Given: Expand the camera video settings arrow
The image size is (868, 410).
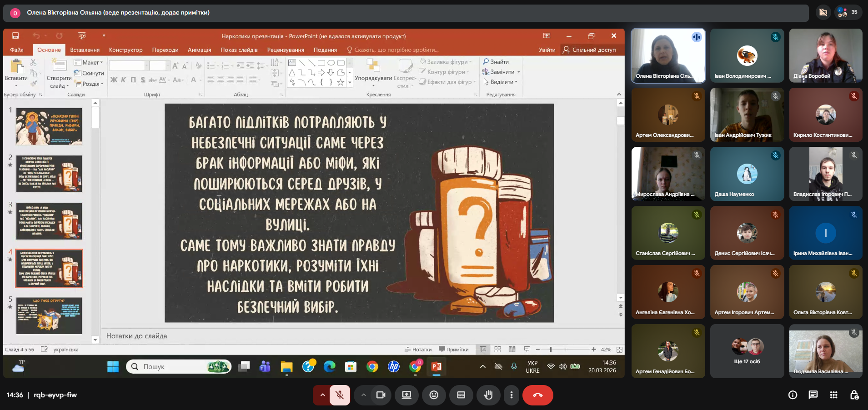Looking at the screenshot, I should click(x=363, y=395).
